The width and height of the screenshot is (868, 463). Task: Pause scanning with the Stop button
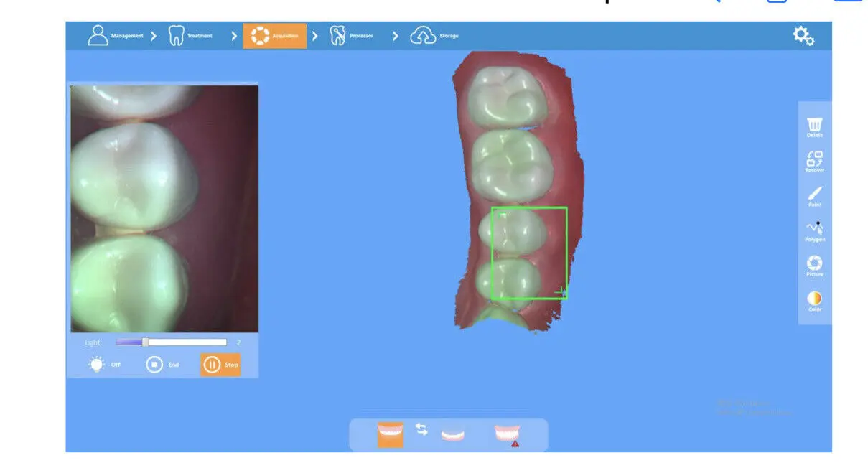pyautogui.click(x=220, y=365)
